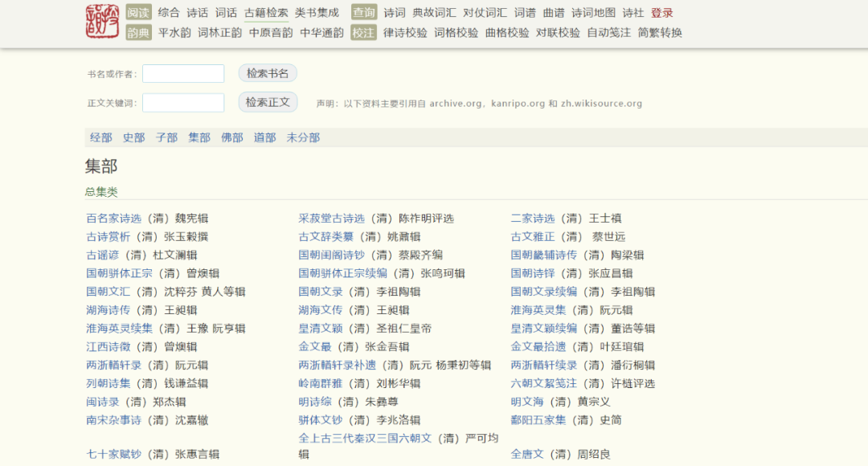Open the book 国朝文录续编

(543, 292)
